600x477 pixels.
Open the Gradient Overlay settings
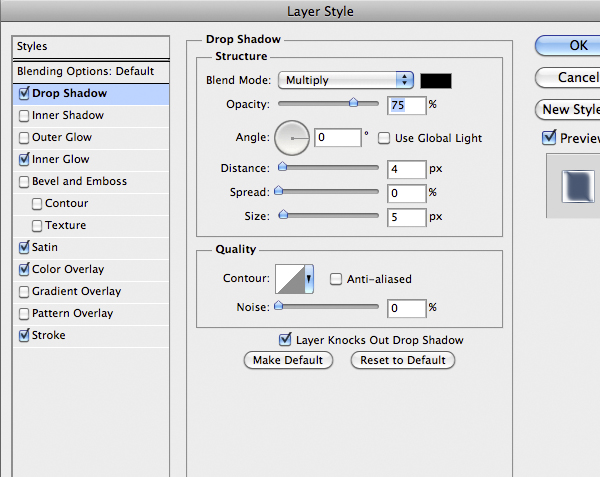point(76,292)
